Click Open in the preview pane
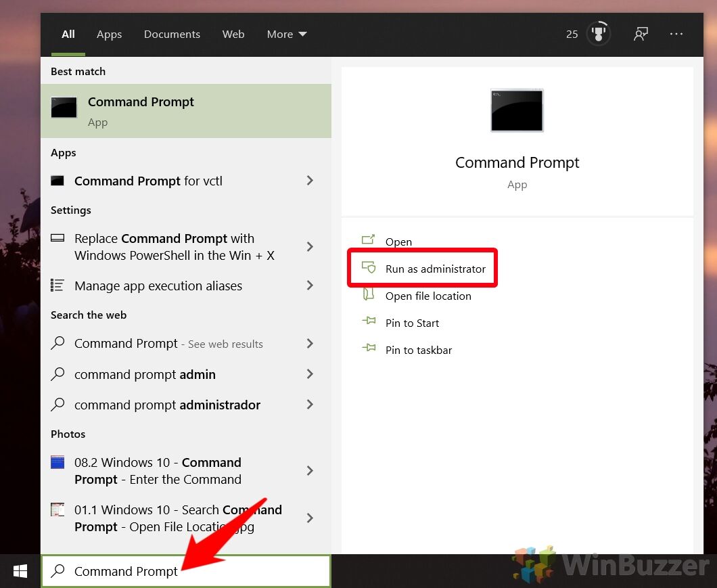Image resolution: width=717 pixels, height=588 pixels. (x=398, y=242)
